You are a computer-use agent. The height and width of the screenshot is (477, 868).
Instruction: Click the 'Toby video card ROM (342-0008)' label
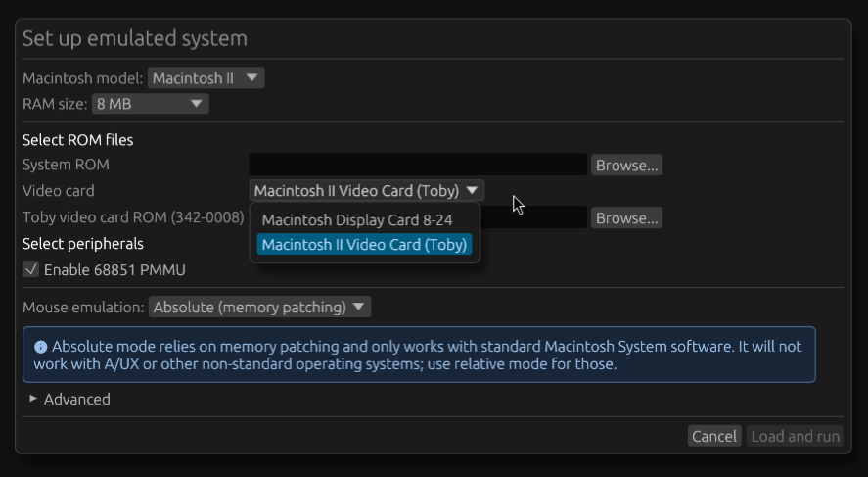pos(133,217)
